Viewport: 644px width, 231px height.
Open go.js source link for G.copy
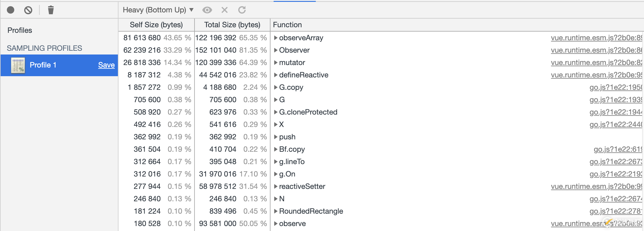click(615, 87)
